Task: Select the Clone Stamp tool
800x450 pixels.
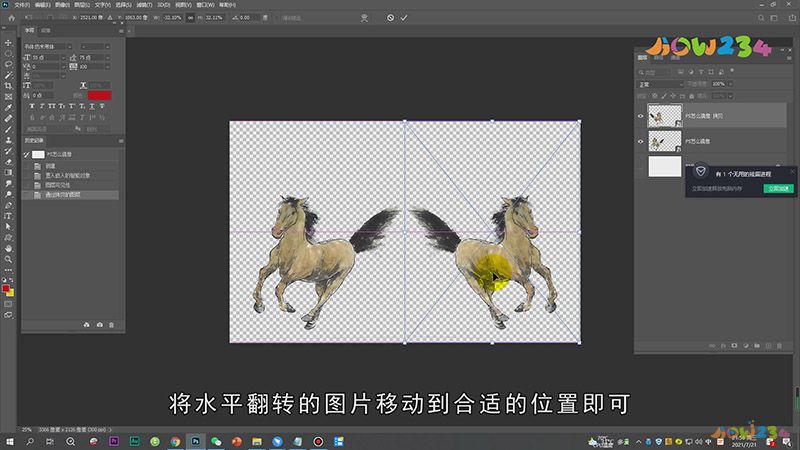Action: point(8,140)
